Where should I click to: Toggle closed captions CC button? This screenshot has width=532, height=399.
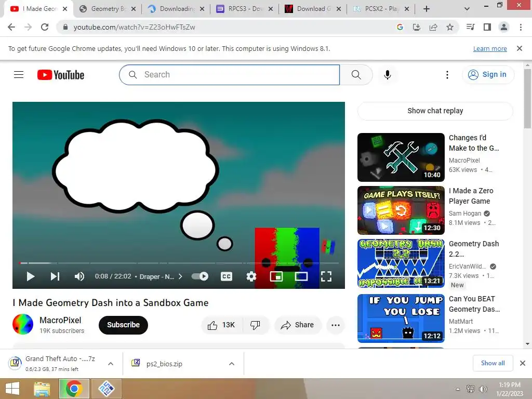point(227,276)
